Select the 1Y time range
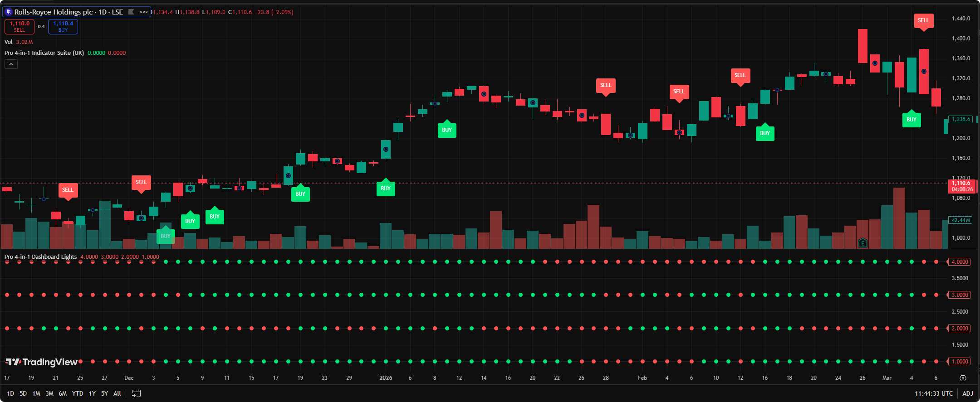The image size is (980, 402). [92, 393]
